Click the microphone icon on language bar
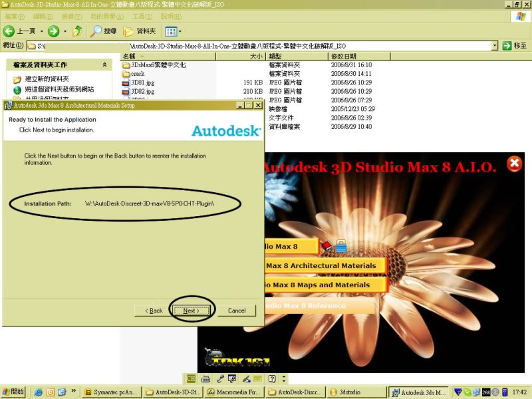532x399 pixels. (220, 378)
